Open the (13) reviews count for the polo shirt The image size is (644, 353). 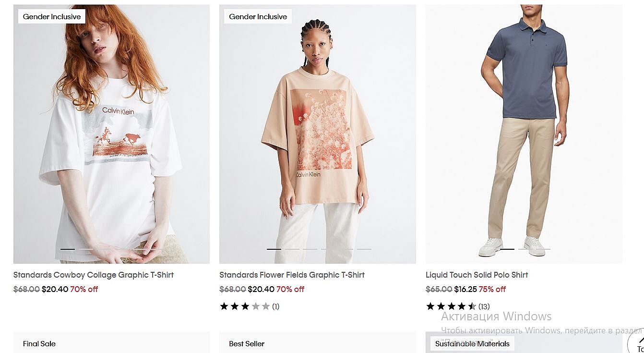[484, 306]
